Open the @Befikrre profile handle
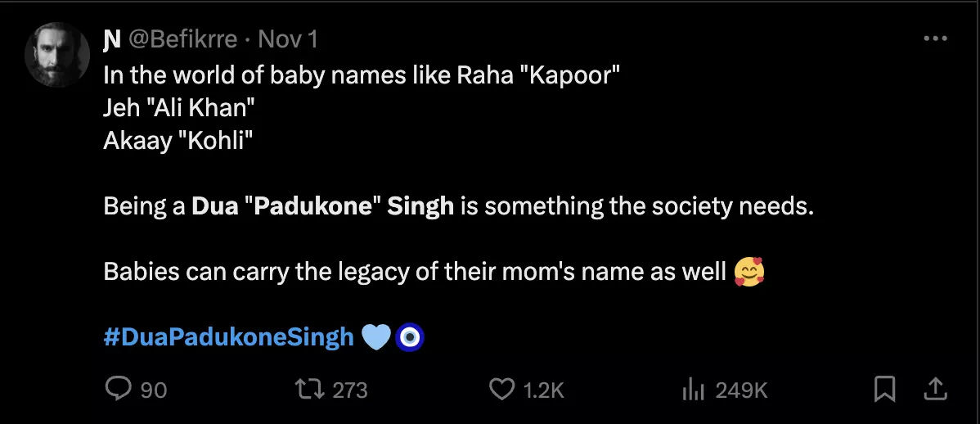The height and width of the screenshot is (424, 980). [x=183, y=38]
